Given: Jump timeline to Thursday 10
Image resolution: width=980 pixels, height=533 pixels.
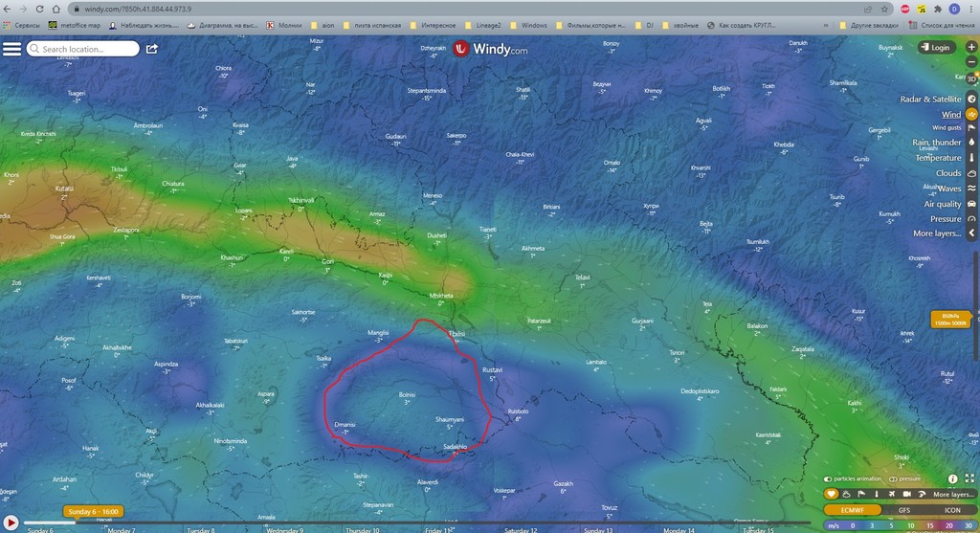Looking at the screenshot, I should [x=363, y=530].
